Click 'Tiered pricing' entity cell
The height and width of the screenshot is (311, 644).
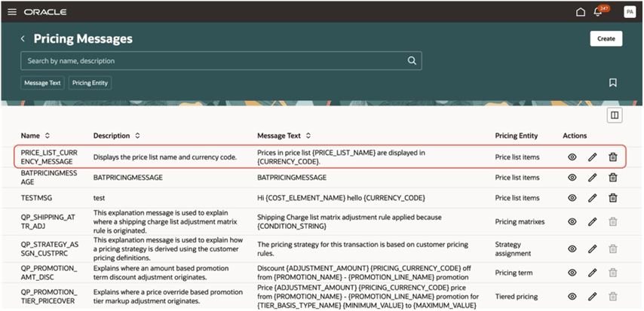tap(517, 296)
